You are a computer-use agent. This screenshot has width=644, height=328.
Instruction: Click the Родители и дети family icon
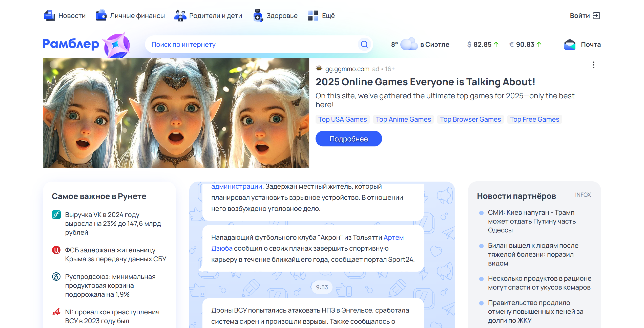coord(180,16)
